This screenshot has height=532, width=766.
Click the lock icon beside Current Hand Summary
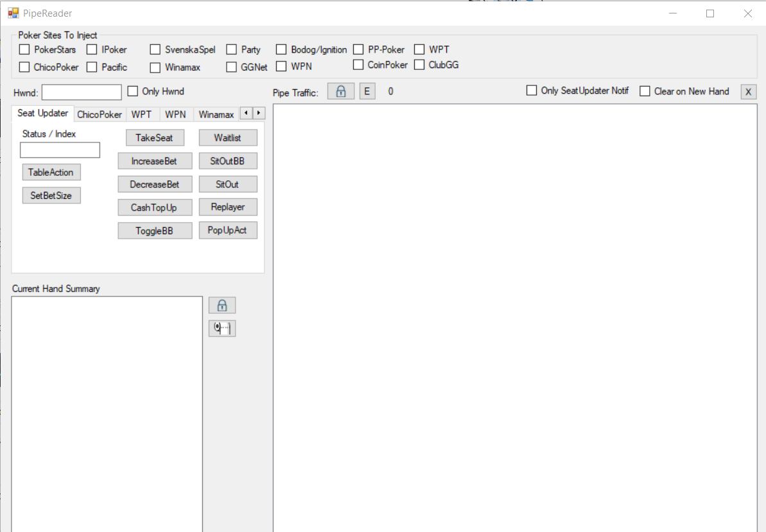coord(222,305)
